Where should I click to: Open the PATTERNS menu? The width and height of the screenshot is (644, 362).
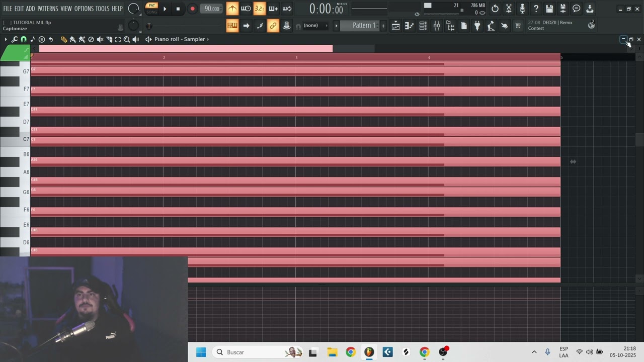pyautogui.click(x=48, y=9)
